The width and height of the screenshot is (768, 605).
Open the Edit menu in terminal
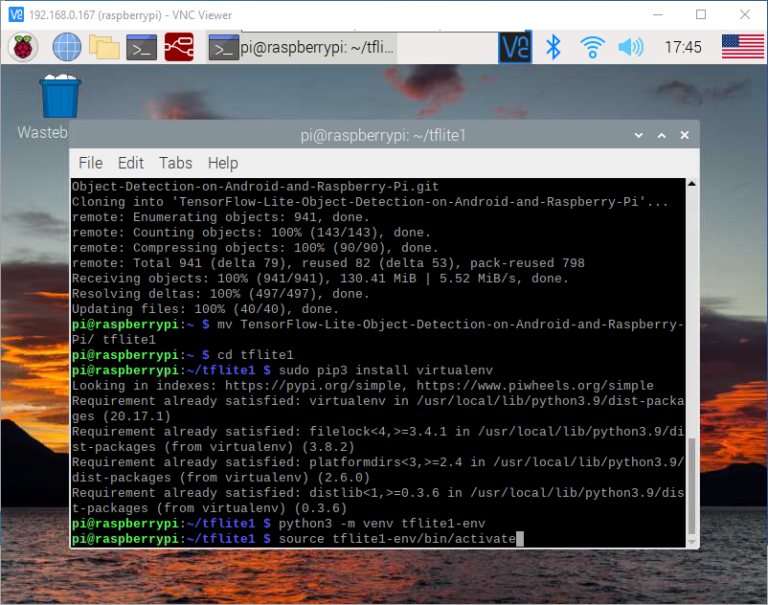[131, 163]
